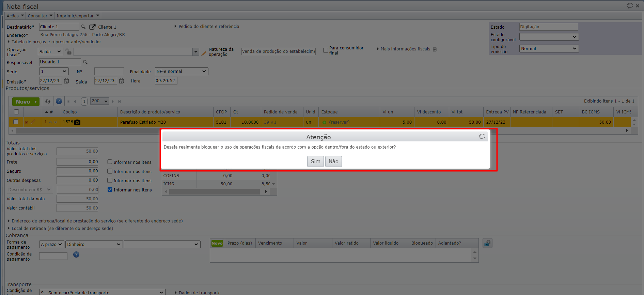Open the Estado configurável dropdown
This screenshot has width=644, height=295.
click(549, 37)
